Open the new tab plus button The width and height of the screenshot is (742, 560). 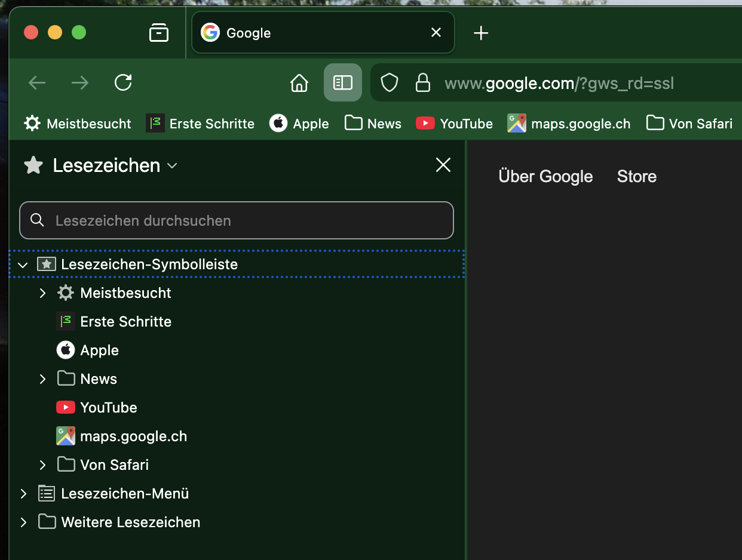tap(481, 33)
